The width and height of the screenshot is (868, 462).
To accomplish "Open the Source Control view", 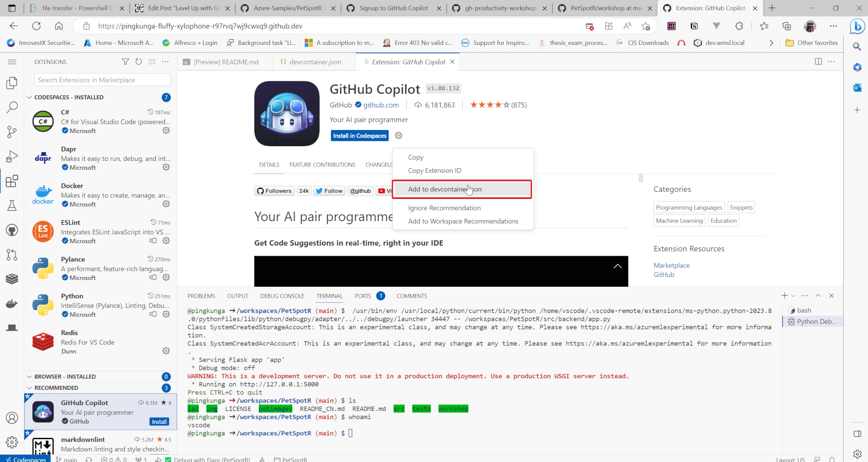I will click(12, 132).
